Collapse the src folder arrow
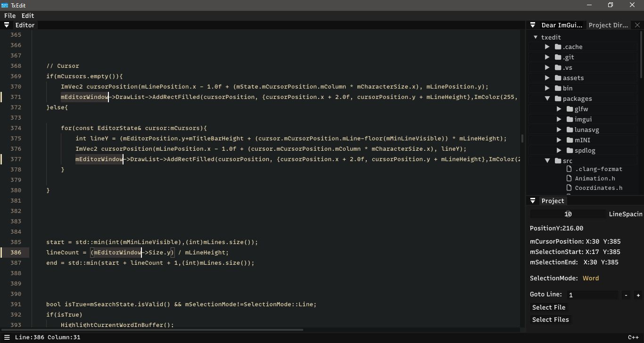Image resolution: width=644 pixels, height=343 pixels. click(547, 161)
